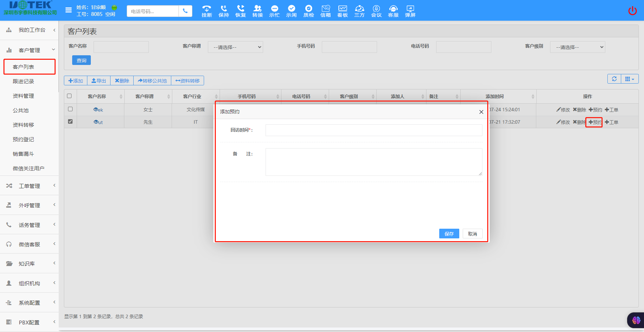Set status with 示忙 busy icon
This screenshot has width=644, height=332.
pyautogui.click(x=274, y=11)
